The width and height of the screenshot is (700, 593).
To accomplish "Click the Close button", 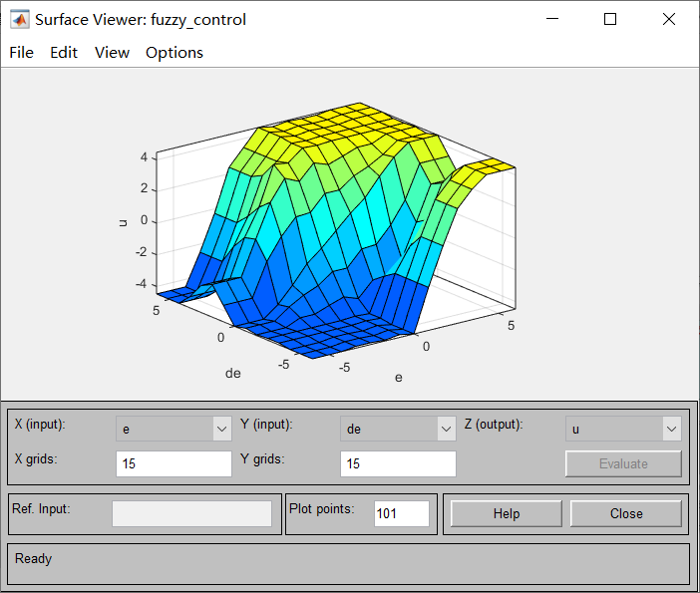I will (626, 513).
